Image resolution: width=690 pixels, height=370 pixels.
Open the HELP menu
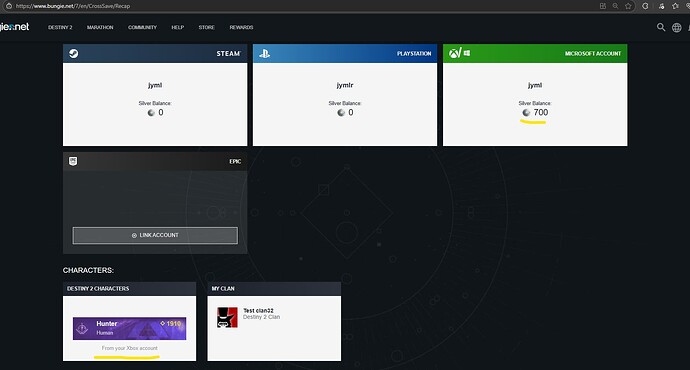pyautogui.click(x=177, y=27)
